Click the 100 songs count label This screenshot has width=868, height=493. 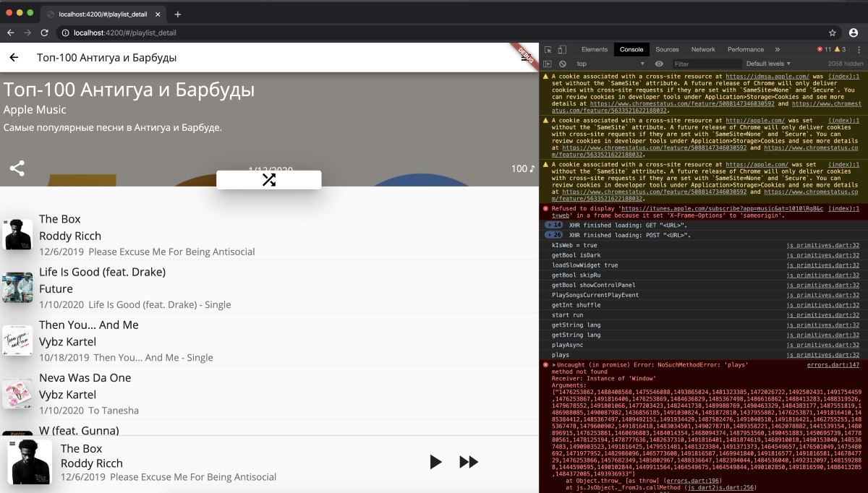tap(524, 168)
